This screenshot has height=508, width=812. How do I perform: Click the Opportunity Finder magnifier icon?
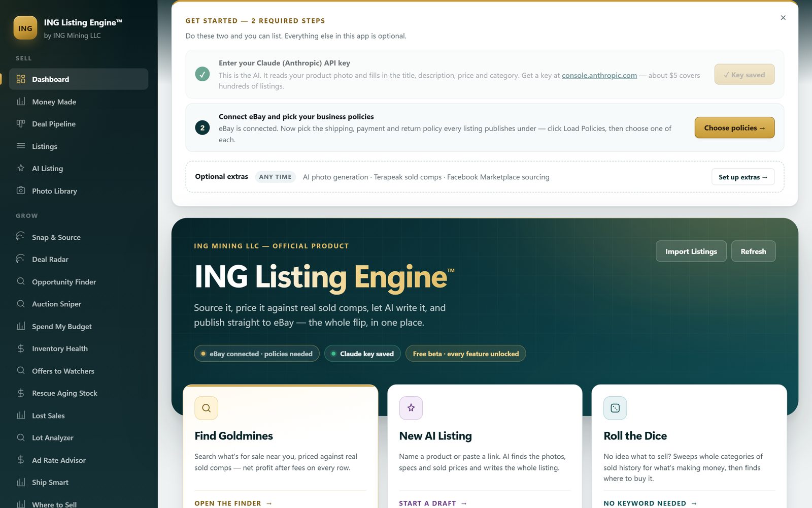click(x=21, y=281)
